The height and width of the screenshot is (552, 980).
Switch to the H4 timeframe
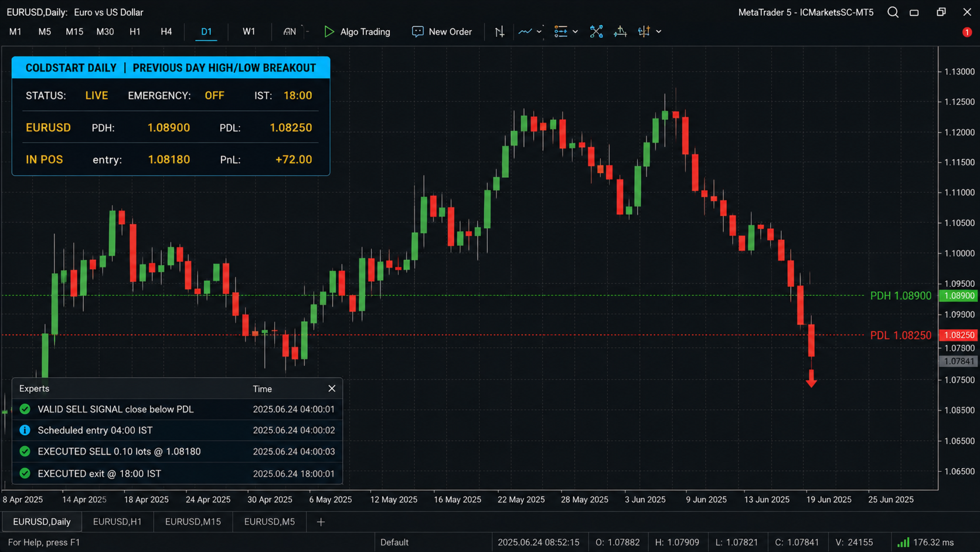point(166,32)
